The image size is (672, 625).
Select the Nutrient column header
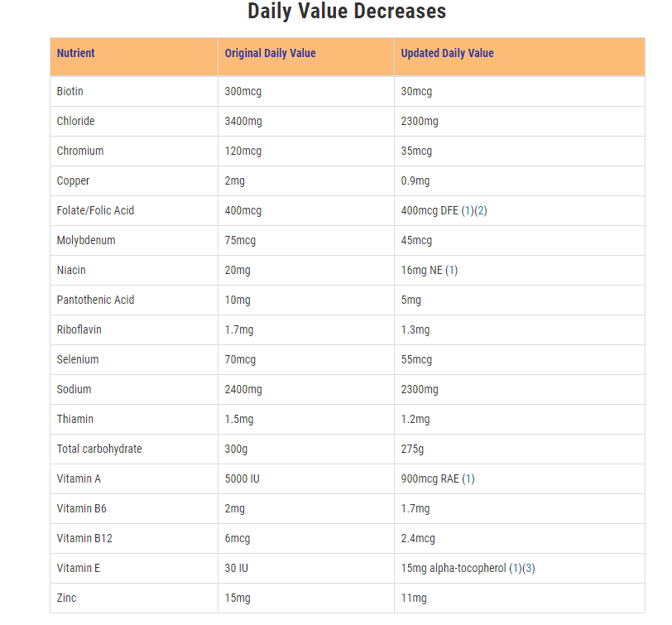pos(76,53)
